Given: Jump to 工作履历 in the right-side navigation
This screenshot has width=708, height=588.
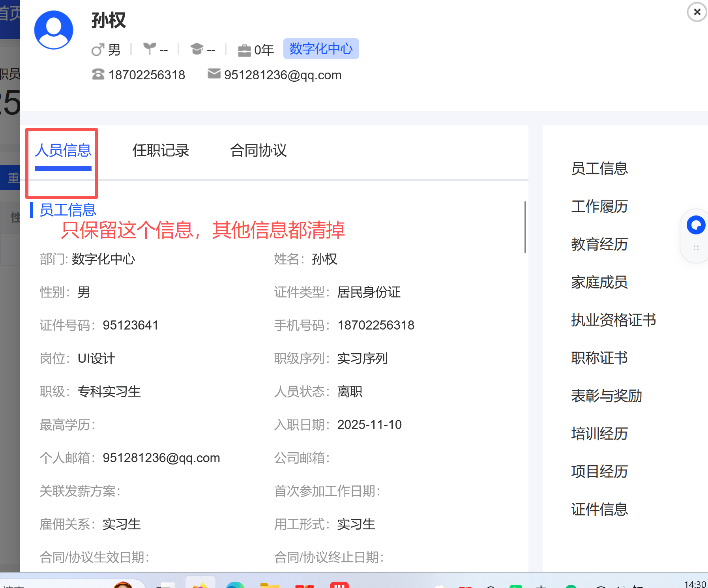Looking at the screenshot, I should point(599,206).
